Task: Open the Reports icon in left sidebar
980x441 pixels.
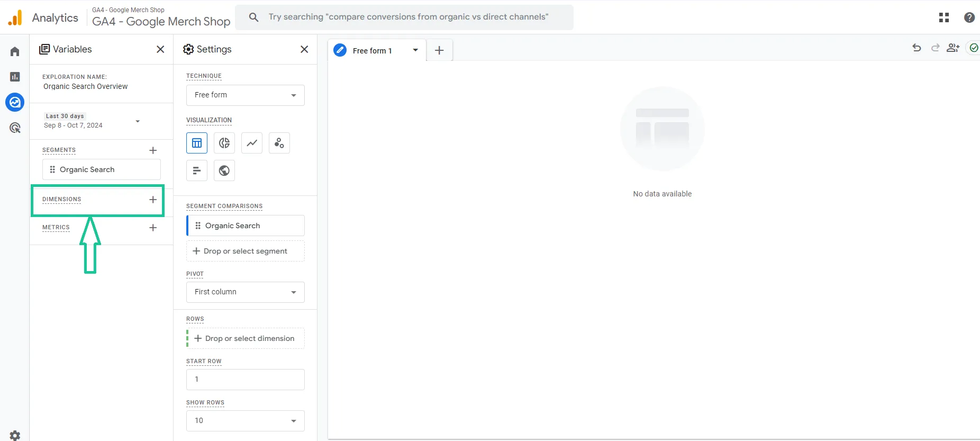Action: tap(15, 77)
